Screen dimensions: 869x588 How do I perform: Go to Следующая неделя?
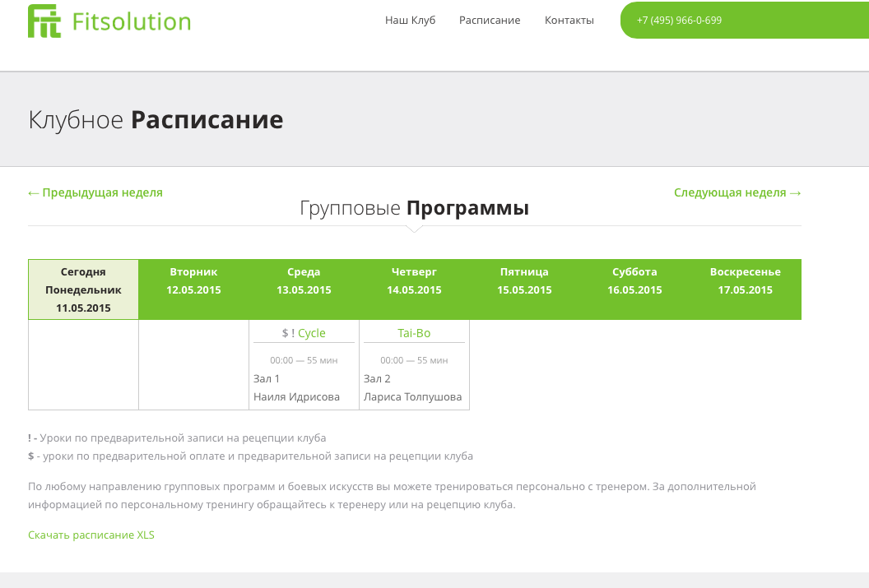[x=737, y=192]
